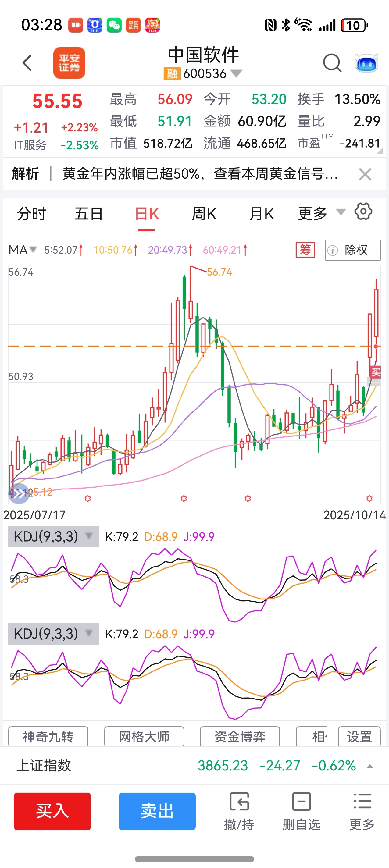Open 撤/持 orders and holdings
This screenshot has width=389, height=868.
pyautogui.click(x=239, y=811)
